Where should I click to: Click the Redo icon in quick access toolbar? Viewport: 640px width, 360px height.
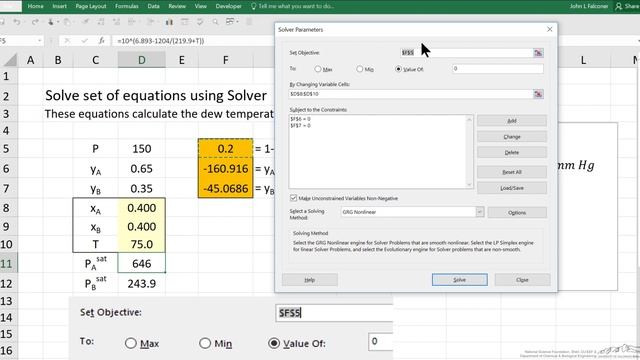pos(34,22)
